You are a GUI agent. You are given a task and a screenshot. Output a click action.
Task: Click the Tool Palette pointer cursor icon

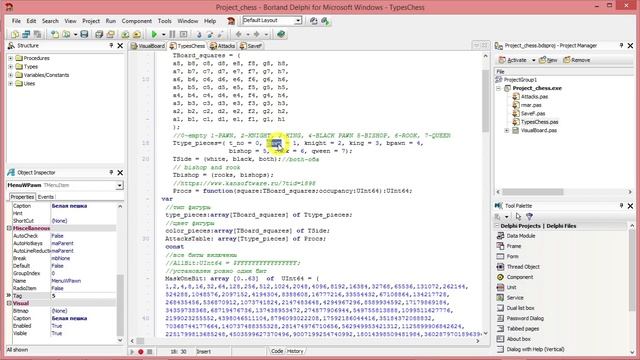(x=518, y=216)
